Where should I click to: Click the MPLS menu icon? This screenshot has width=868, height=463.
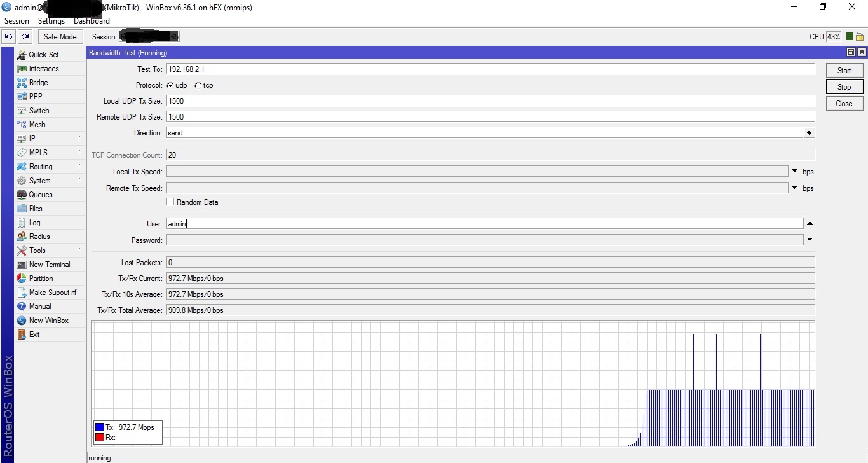coord(22,153)
